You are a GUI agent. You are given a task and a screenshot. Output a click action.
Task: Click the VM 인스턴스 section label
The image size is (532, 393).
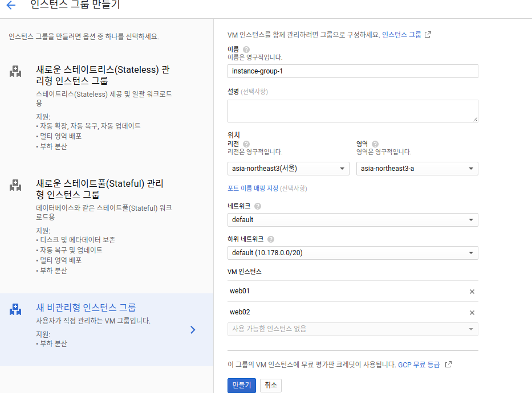(244, 272)
